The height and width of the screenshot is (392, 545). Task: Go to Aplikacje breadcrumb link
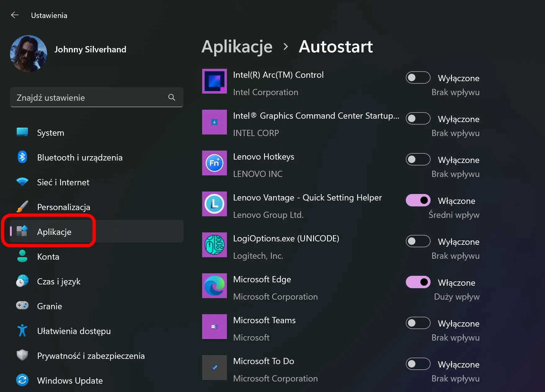point(237,47)
